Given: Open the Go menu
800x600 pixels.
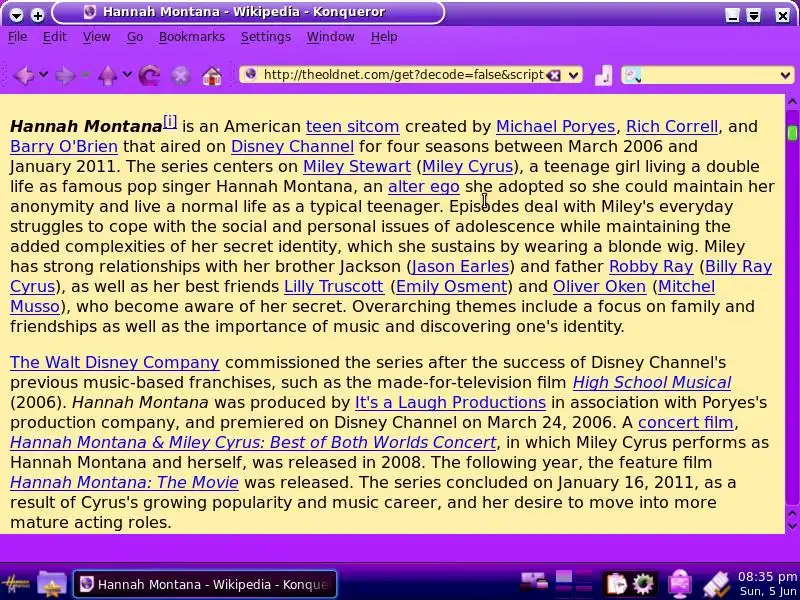Looking at the screenshot, I should coord(135,37).
